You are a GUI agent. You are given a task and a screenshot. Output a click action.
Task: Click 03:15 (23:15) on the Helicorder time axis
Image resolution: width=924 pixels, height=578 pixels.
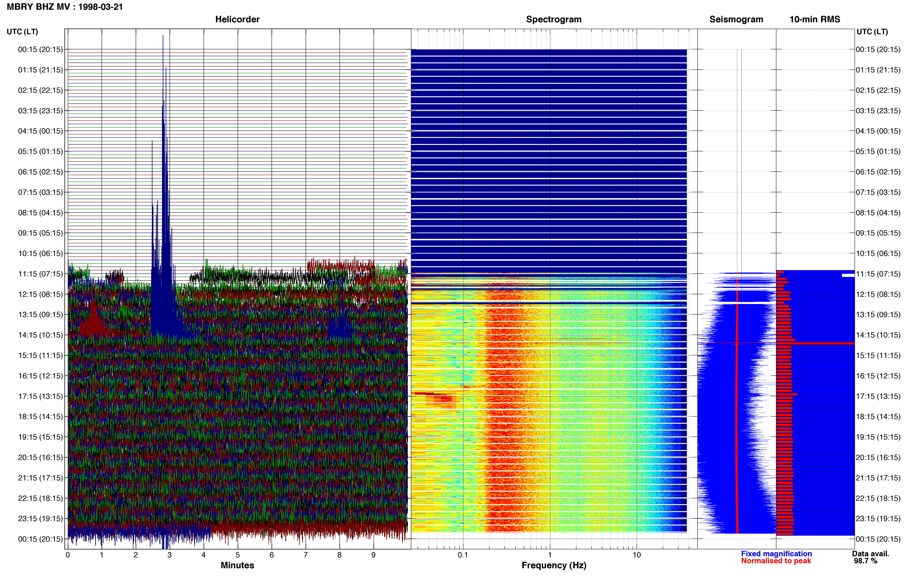tap(41, 111)
